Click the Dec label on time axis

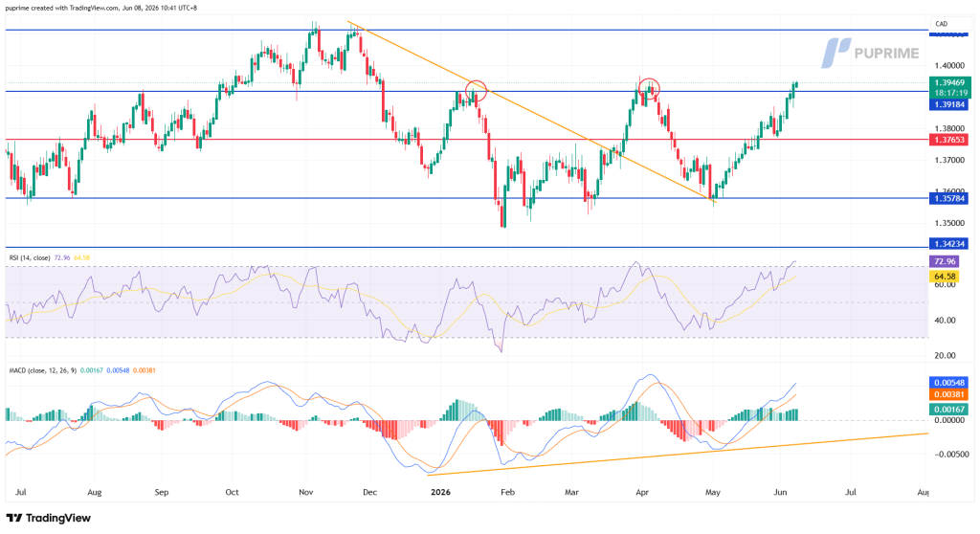[x=370, y=492]
